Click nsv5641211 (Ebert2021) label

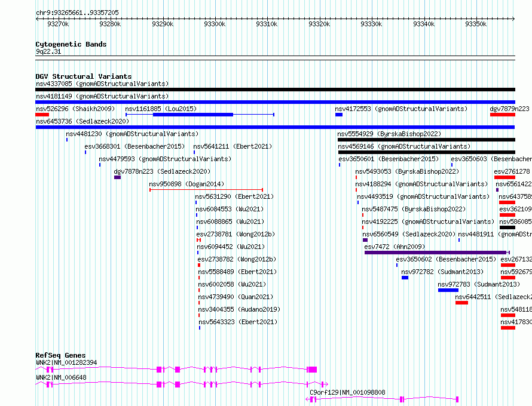click(233, 146)
